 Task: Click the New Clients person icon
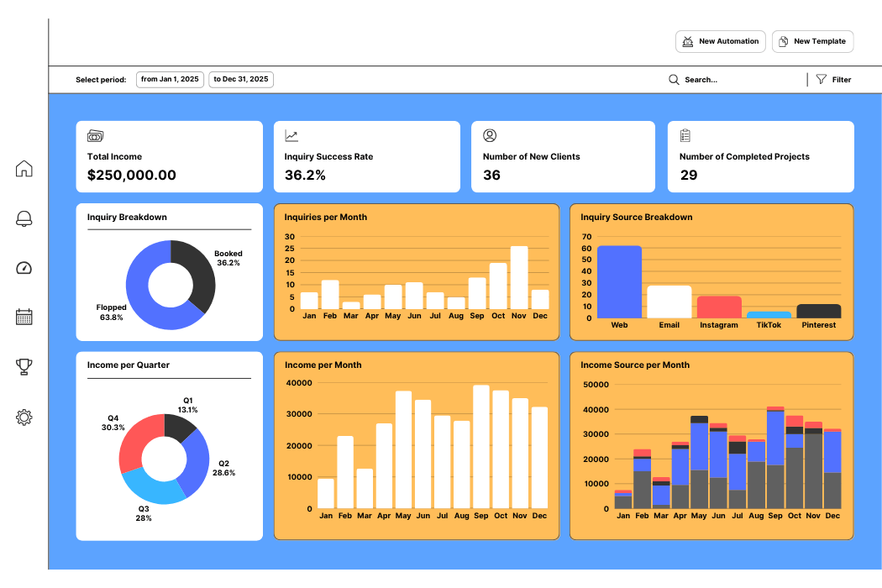point(490,136)
